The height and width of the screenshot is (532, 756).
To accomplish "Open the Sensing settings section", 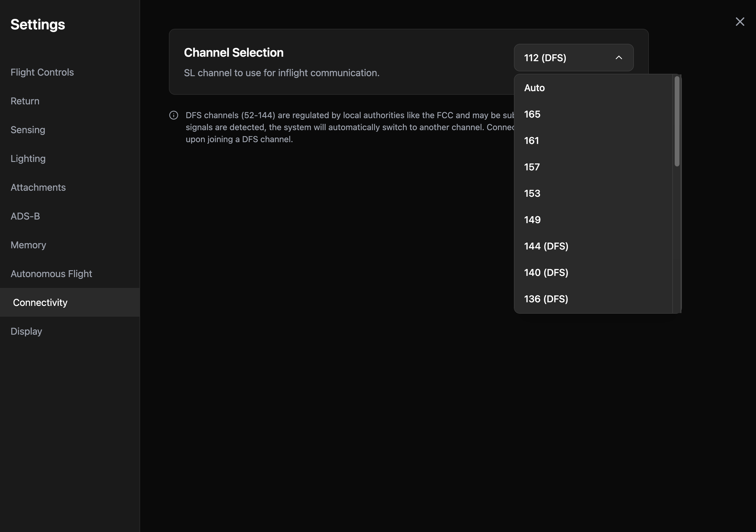I will [x=70, y=130].
